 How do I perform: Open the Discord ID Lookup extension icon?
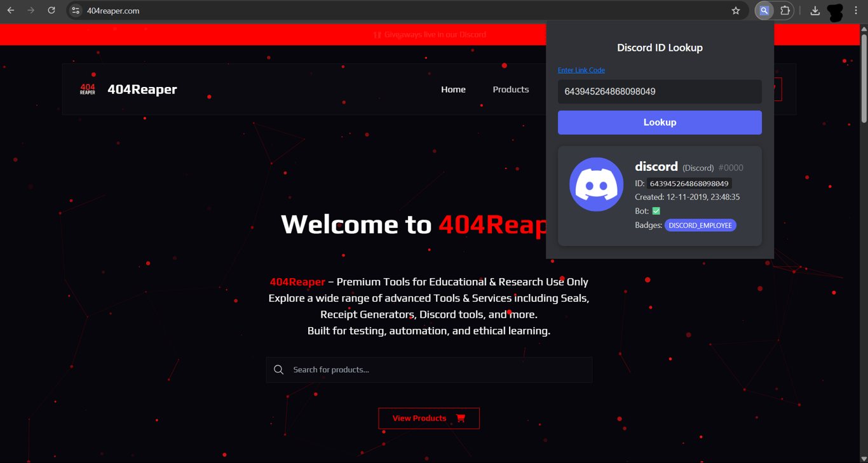764,11
